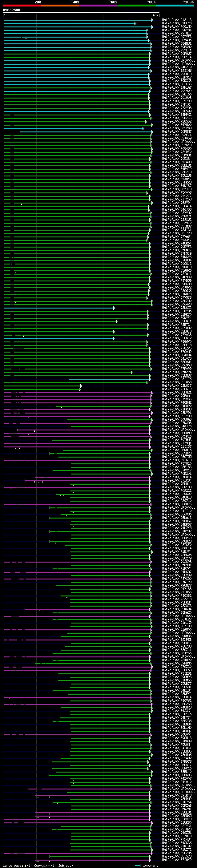197x868 pixels.
Task: Click the purple alignment bar of UniRef100_Q8FQ21
Action: [x=78, y=393]
